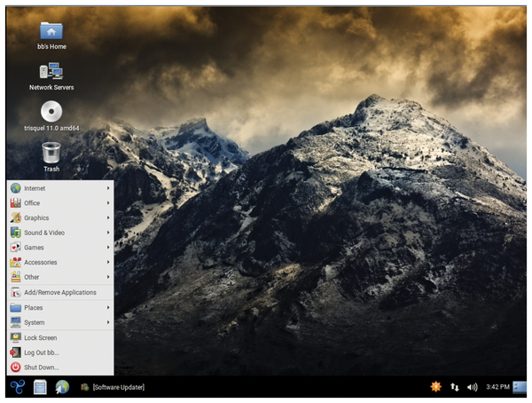This screenshot has width=532, height=403.
Task: Select Sound & Video menu entry
Action: tap(60, 233)
